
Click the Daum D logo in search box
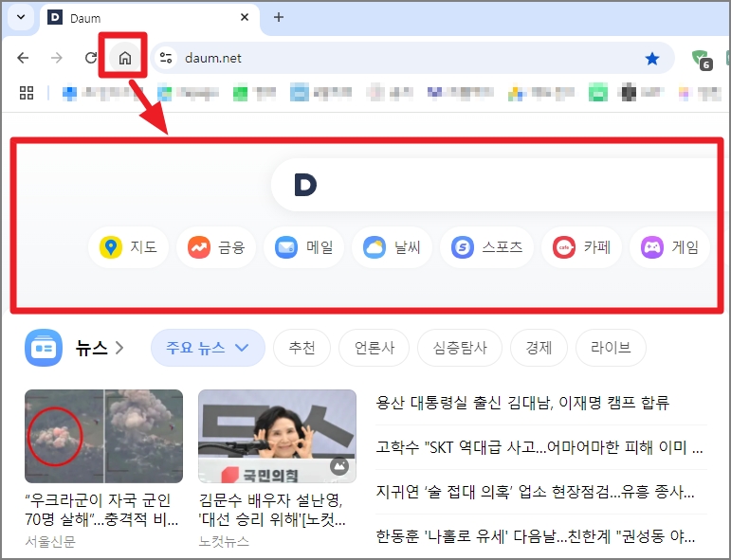[x=305, y=185]
